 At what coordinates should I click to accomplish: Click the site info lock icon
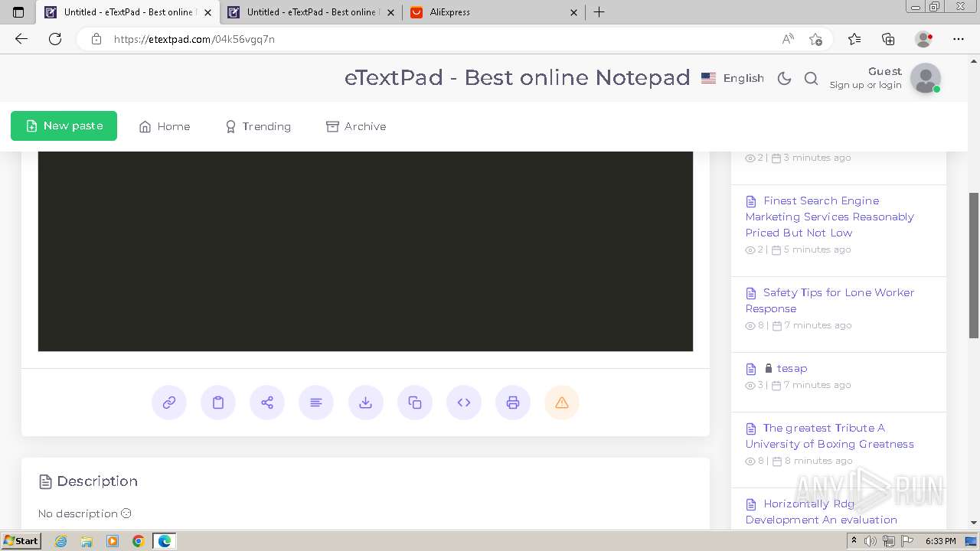click(x=96, y=39)
